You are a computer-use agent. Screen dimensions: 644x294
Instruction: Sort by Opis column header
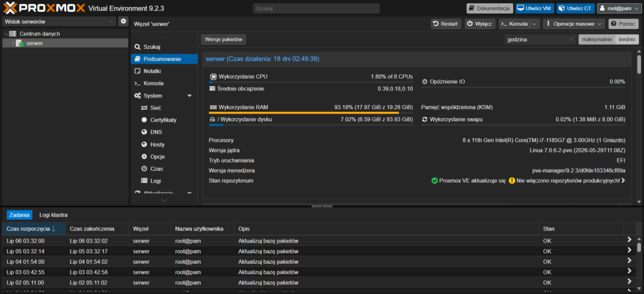point(386,229)
